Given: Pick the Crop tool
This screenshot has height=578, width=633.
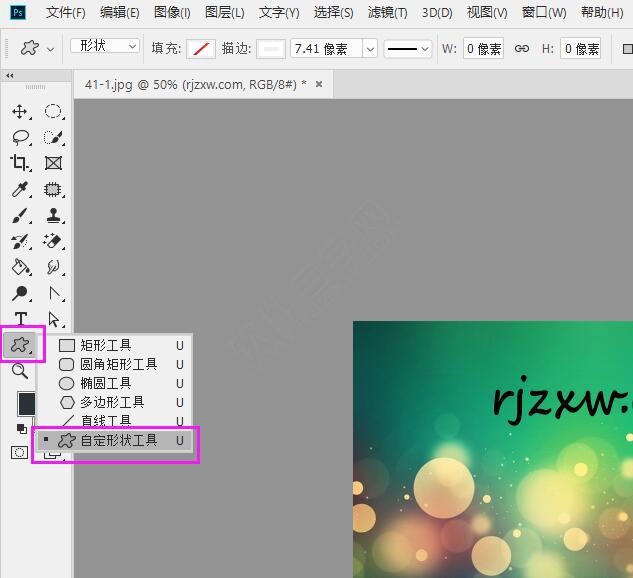Looking at the screenshot, I should pos(20,164).
